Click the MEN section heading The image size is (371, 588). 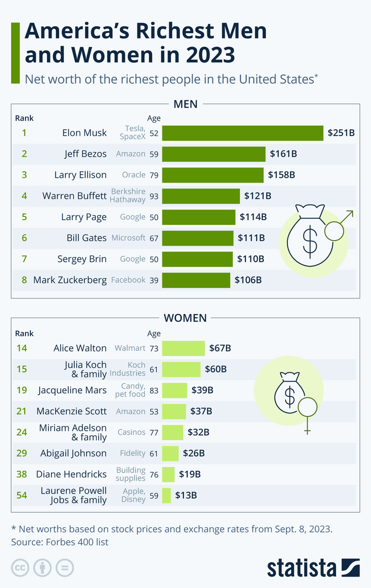pos(185,104)
